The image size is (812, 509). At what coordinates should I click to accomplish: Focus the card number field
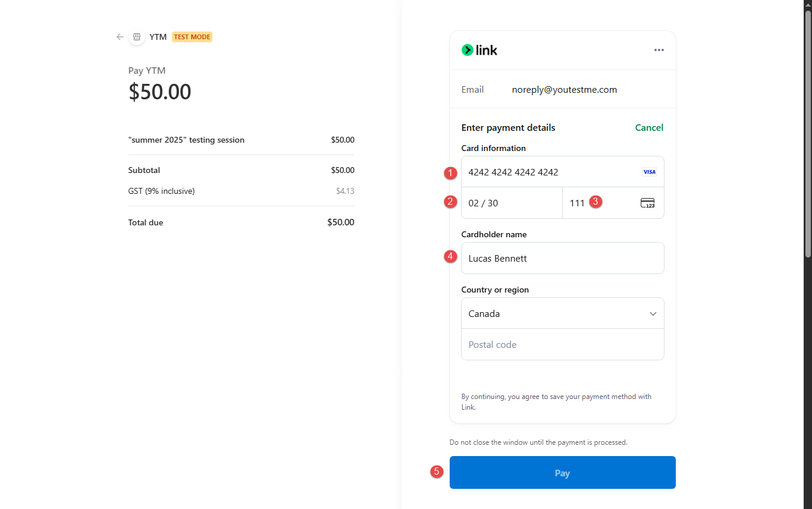pos(547,172)
